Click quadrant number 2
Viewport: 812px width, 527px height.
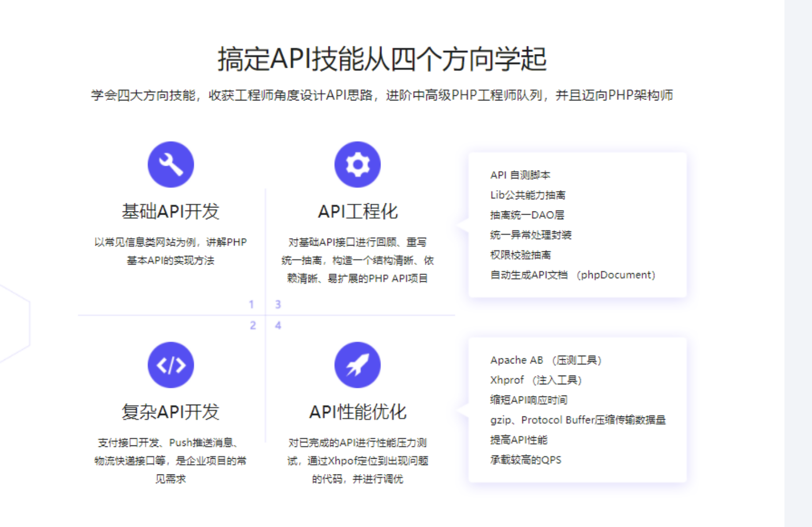click(x=253, y=325)
